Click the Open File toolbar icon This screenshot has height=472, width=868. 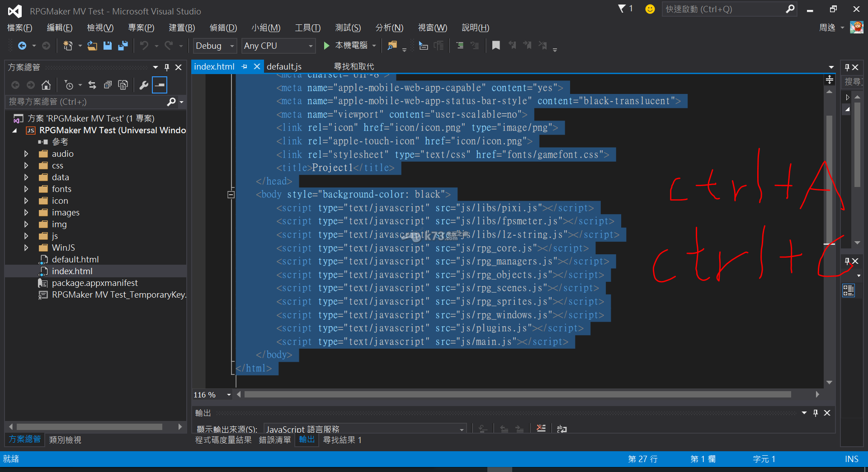coord(92,46)
